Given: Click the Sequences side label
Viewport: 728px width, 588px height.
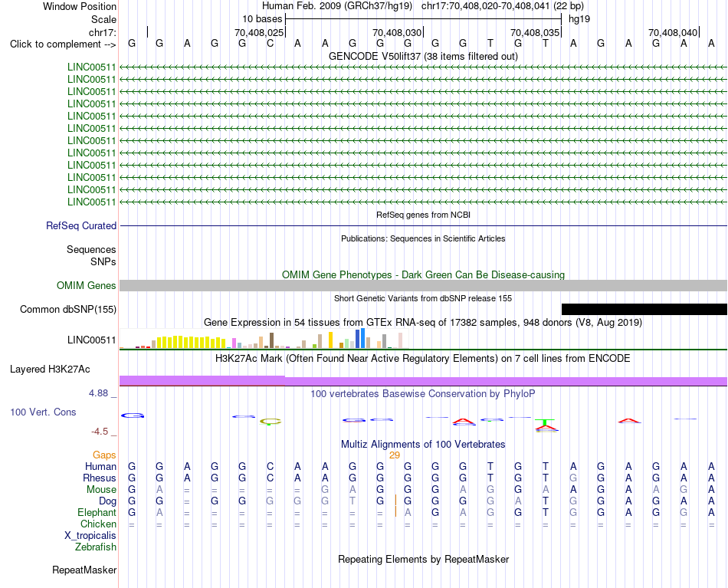Looking at the screenshot, I should 91,249.
